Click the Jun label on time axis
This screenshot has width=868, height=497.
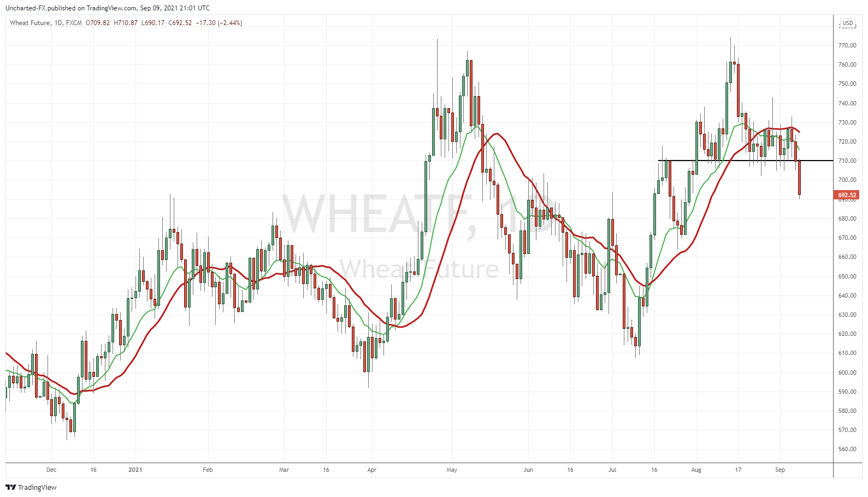(528, 470)
